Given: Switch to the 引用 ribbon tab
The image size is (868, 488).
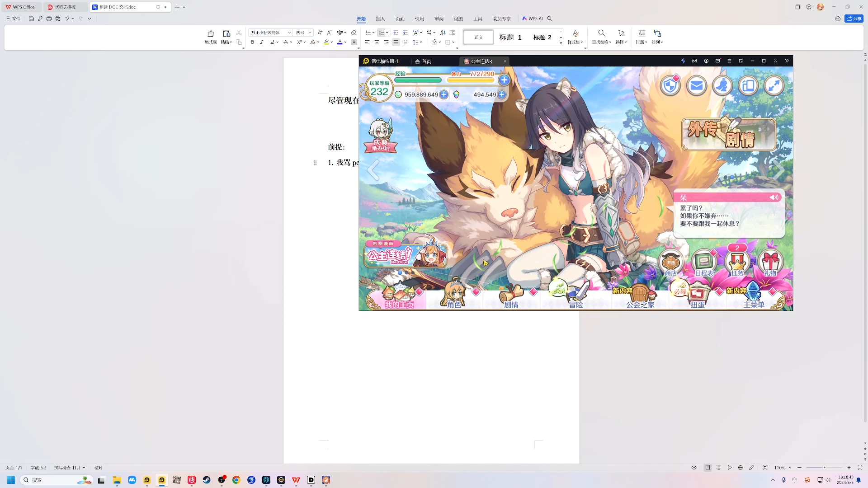Looking at the screenshot, I should tap(420, 19).
